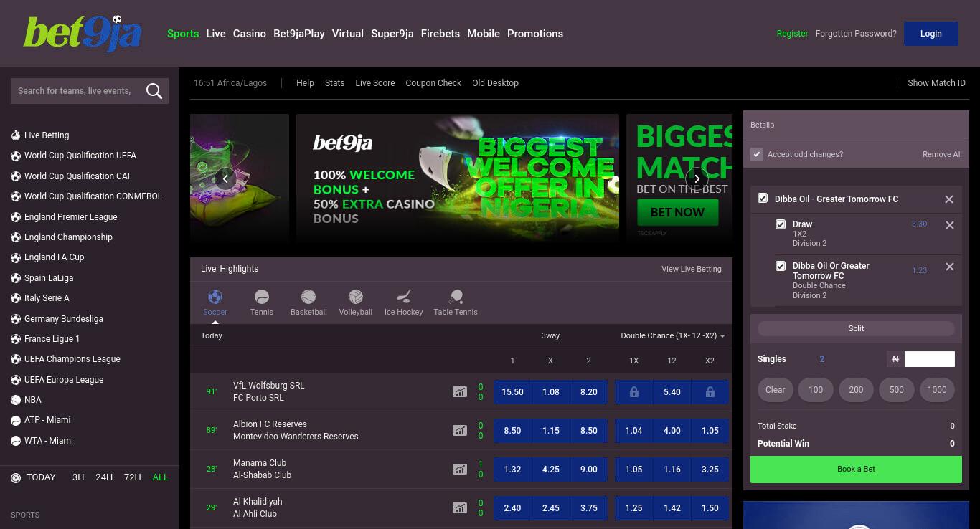
Task: Click the search magnifier icon
Action: pyautogui.click(x=154, y=91)
